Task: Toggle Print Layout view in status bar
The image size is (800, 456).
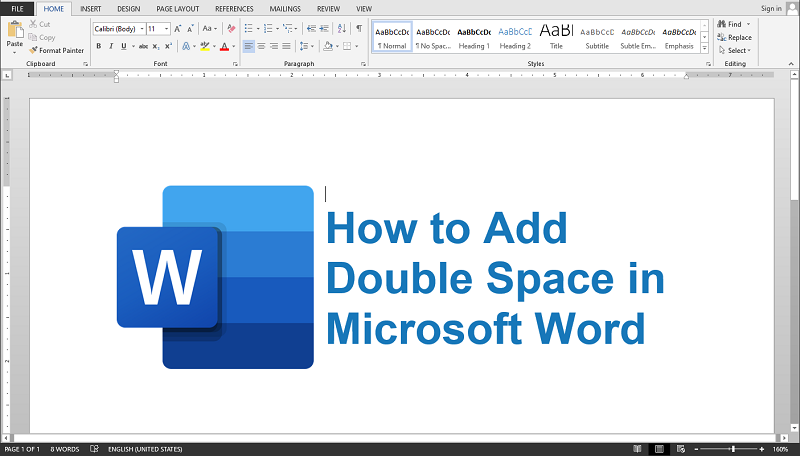Action: pyautogui.click(x=659, y=449)
